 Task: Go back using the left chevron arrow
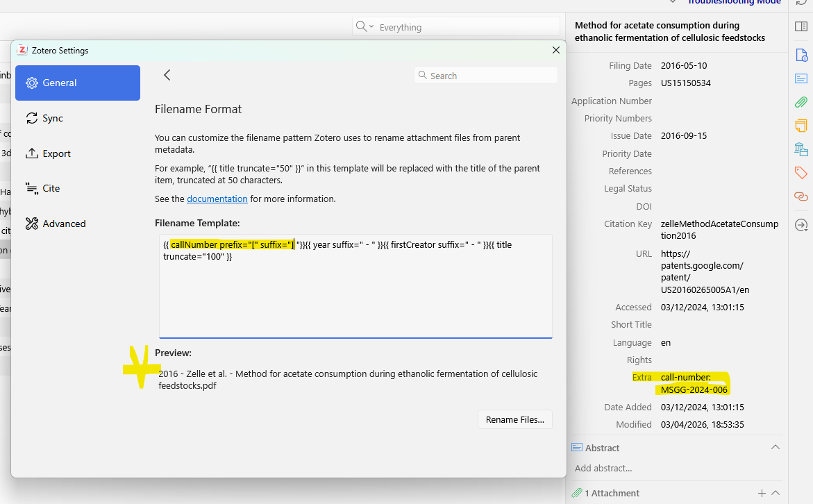[x=167, y=75]
